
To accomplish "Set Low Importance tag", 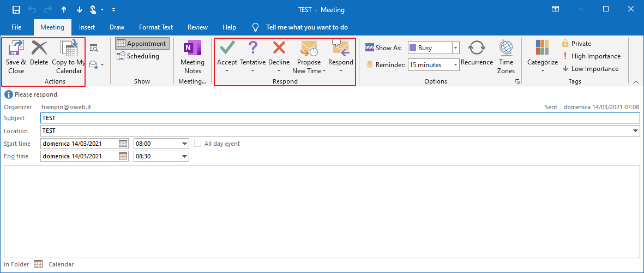I will [590, 69].
